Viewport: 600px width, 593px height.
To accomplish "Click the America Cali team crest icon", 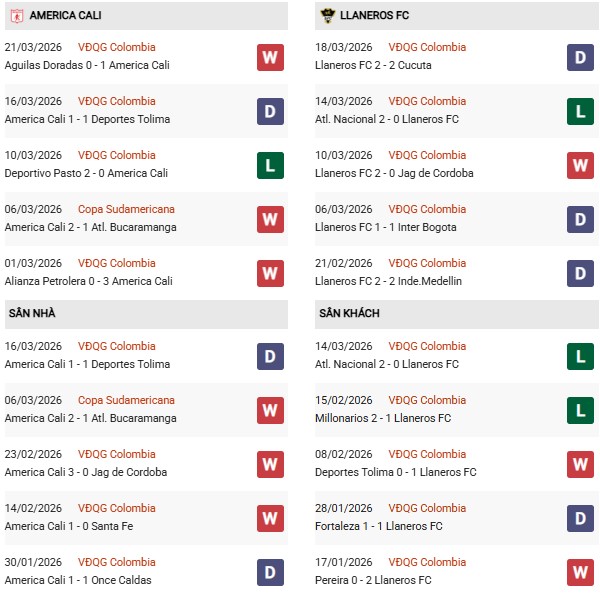I will tap(16, 16).
